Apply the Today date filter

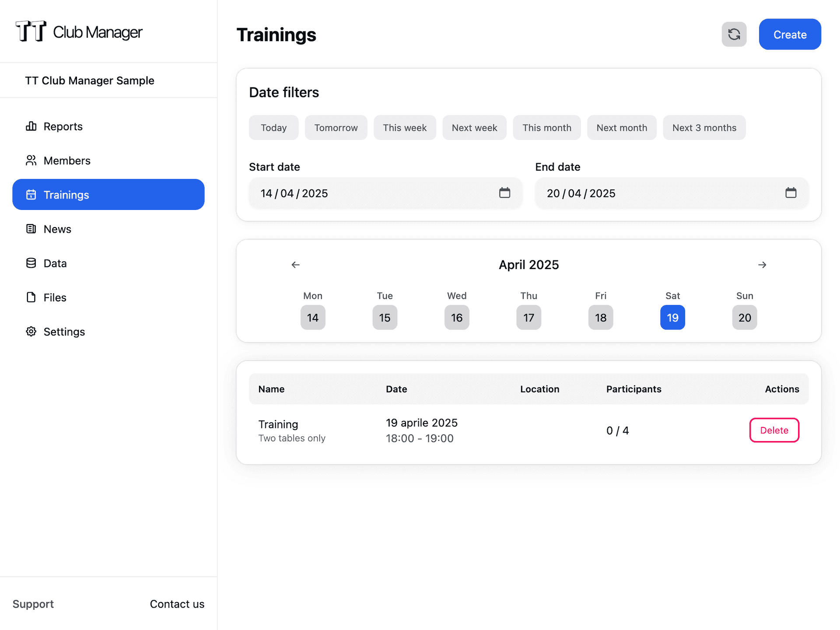coord(273,128)
